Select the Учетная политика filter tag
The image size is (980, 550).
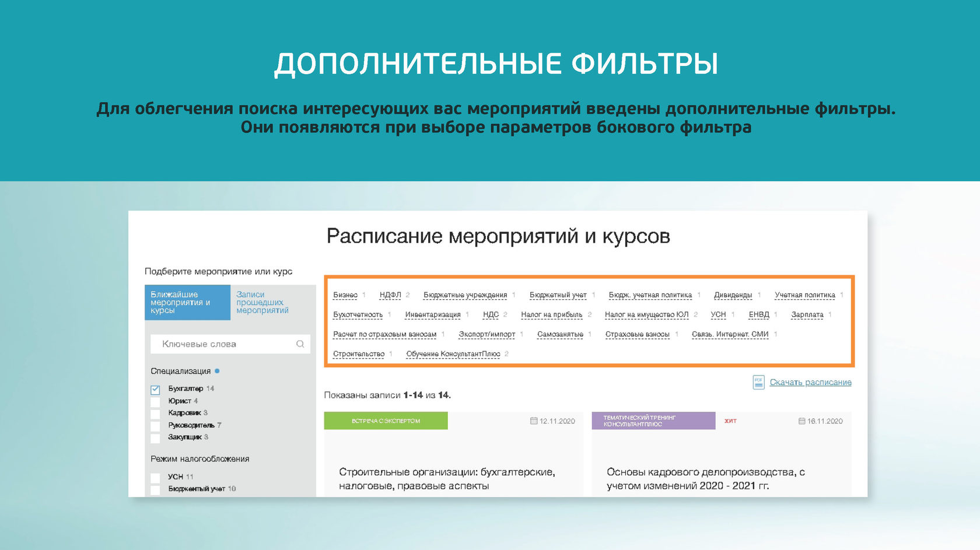[x=804, y=295]
